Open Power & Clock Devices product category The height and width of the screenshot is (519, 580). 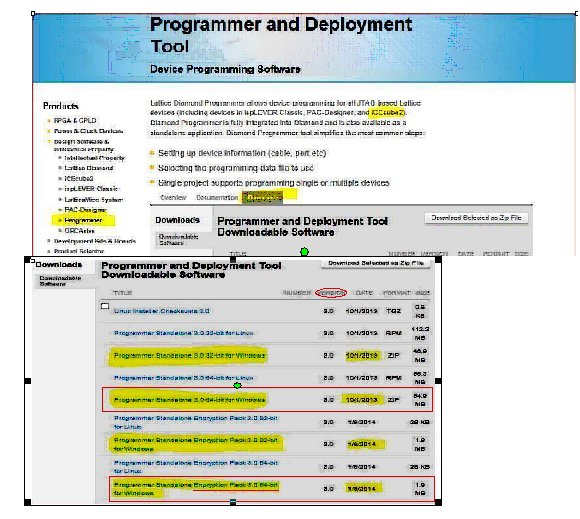(x=88, y=131)
